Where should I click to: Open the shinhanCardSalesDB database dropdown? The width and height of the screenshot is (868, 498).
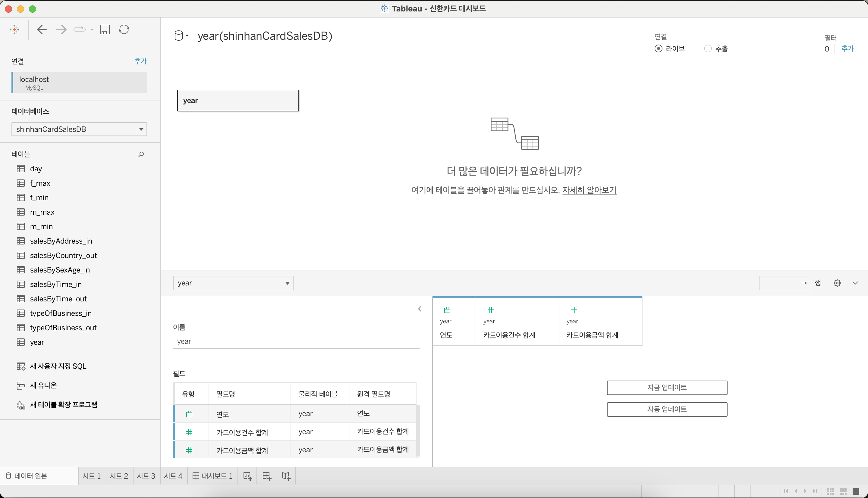141,129
